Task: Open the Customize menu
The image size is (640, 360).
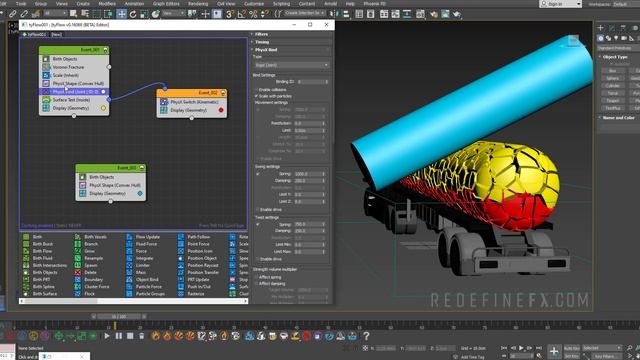Action: [254, 4]
